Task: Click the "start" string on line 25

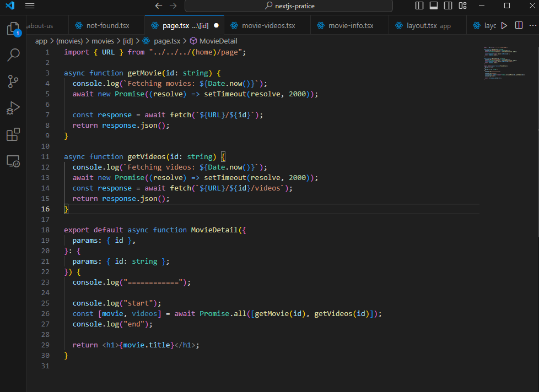Action: tap(138, 303)
